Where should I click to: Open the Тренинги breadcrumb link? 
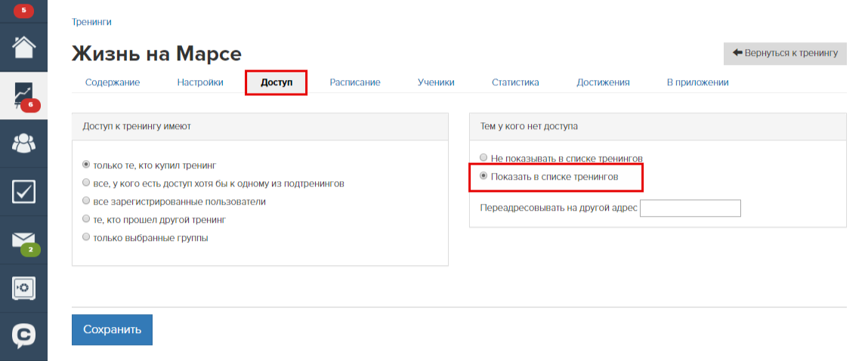click(91, 22)
